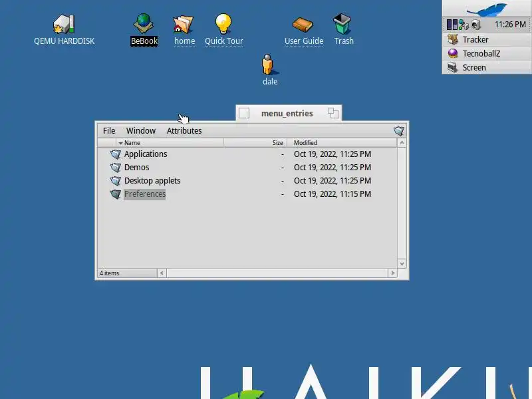Click the horizontal scrollbar right arrow

click(392, 273)
